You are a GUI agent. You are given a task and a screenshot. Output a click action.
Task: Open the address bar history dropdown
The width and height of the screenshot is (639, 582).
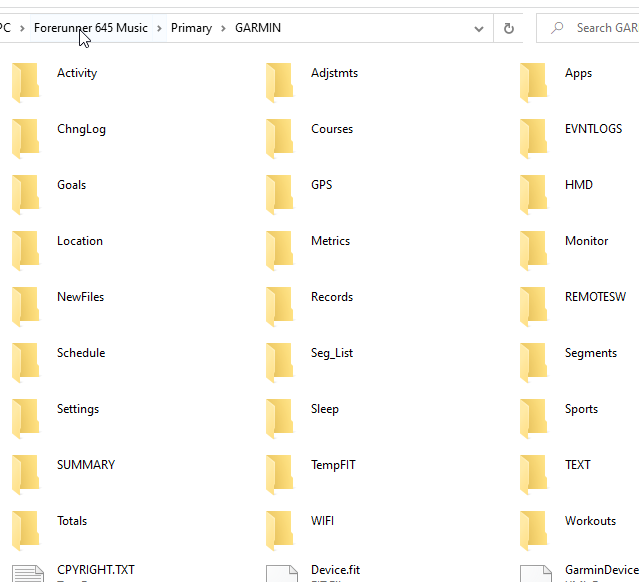pos(478,29)
